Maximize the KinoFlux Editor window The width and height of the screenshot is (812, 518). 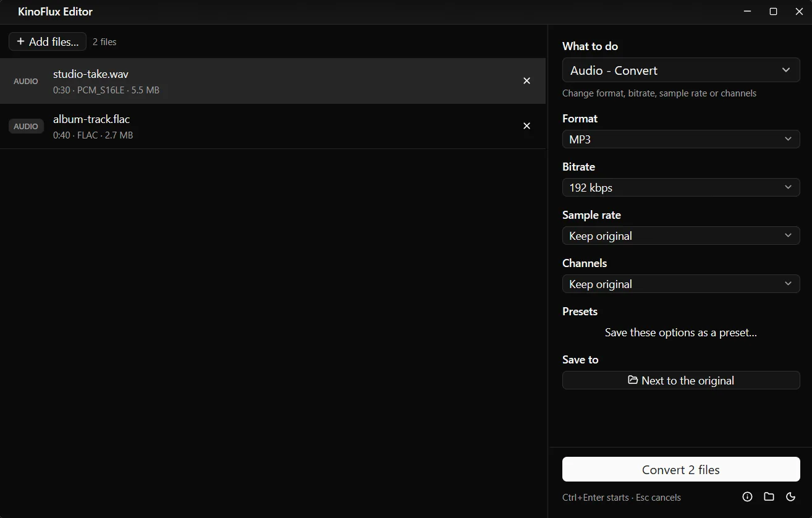click(773, 12)
